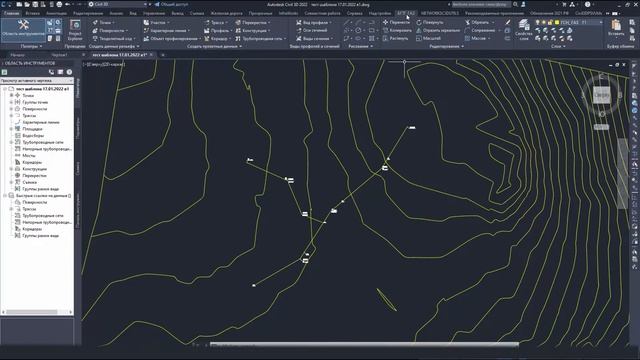Open the Поверхности surfaces ribbon dropdown

tap(110, 31)
